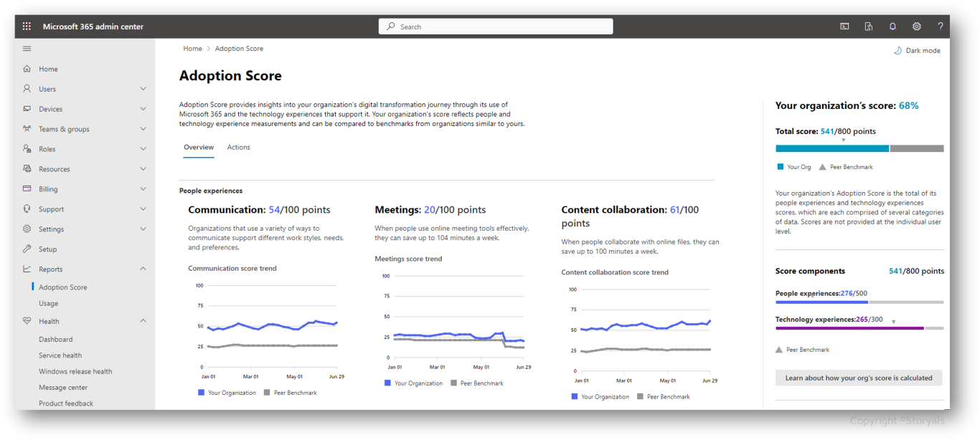
Task: Click Learn about how your org's score is calculated
Action: 859,378
